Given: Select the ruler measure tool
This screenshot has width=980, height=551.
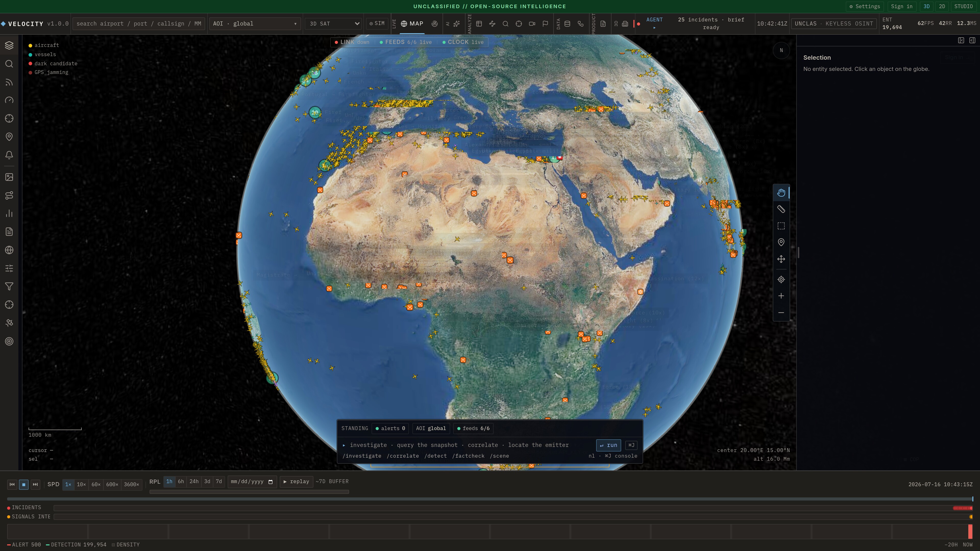Looking at the screenshot, I should [781, 209].
